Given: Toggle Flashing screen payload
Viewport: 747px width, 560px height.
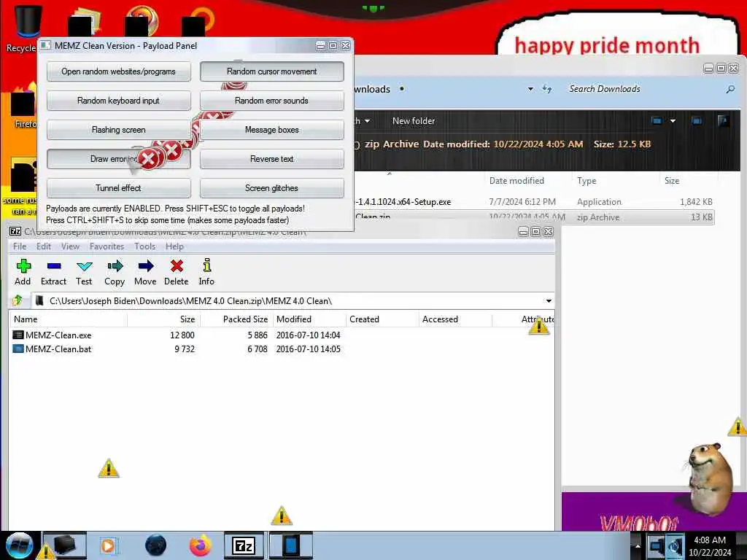Looking at the screenshot, I should point(119,130).
